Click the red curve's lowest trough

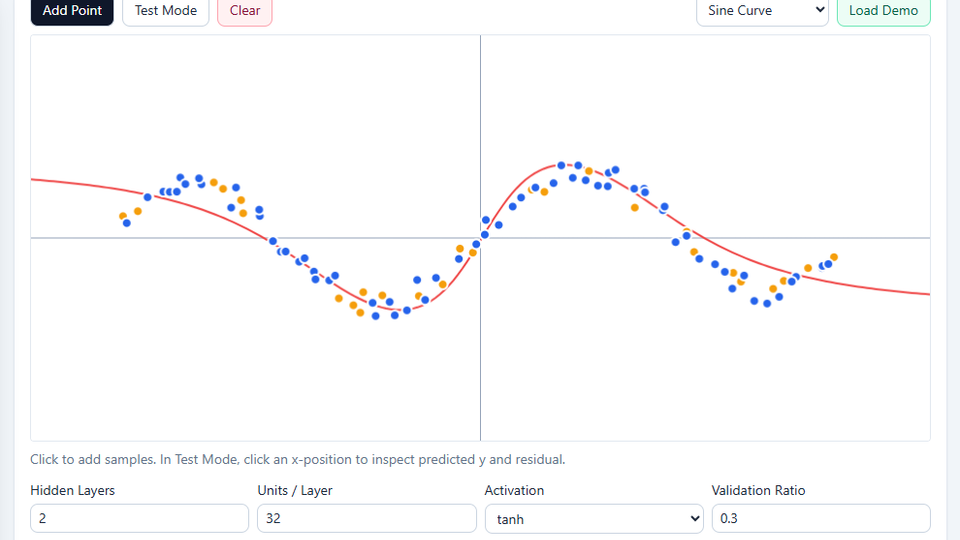[x=403, y=311]
